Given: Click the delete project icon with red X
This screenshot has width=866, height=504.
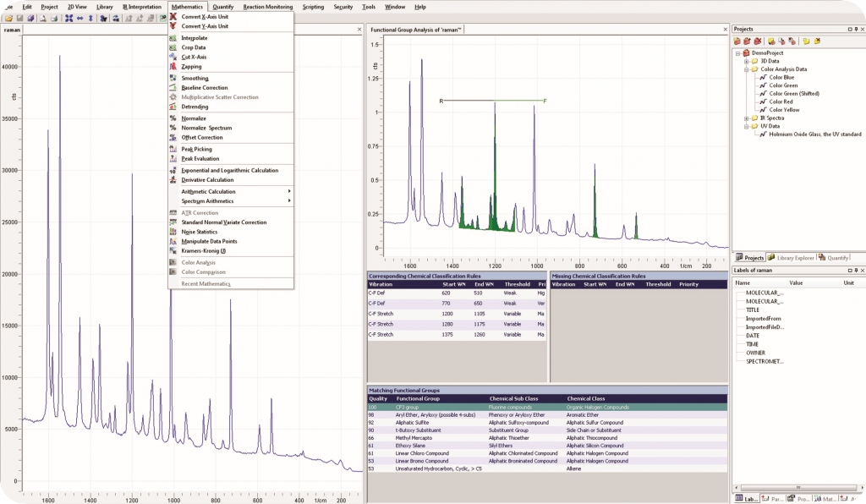Looking at the screenshot, I should pyautogui.click(x=758, y=41).
